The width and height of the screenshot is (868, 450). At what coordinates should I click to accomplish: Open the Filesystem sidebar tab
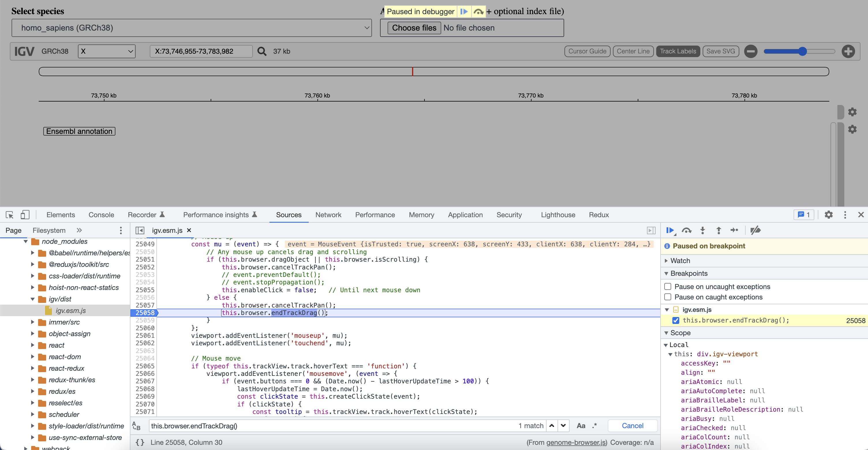(49, 230)
